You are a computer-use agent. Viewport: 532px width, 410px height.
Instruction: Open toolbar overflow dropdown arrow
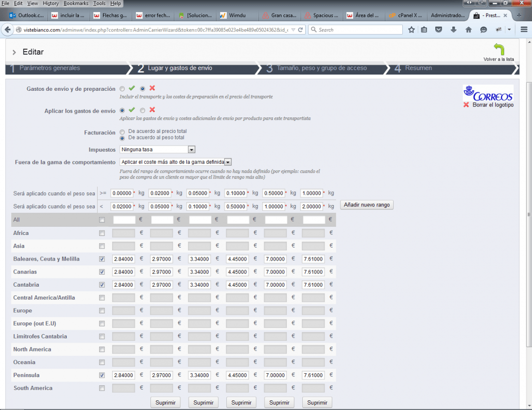tap(509, 30)
